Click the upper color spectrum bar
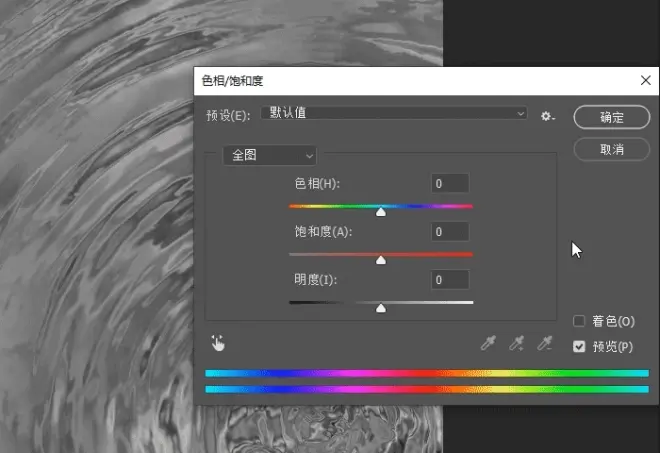This screenshot has height=453, width=660. click(427, 373)
